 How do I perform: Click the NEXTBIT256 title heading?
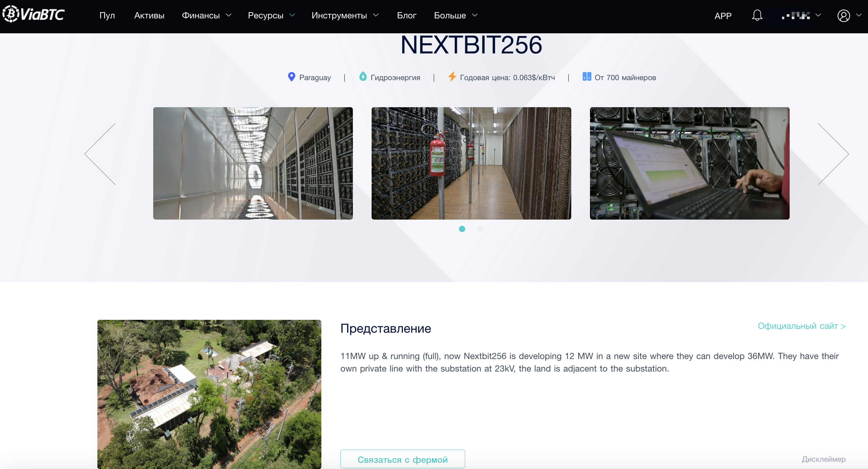[x=471, y=45]
